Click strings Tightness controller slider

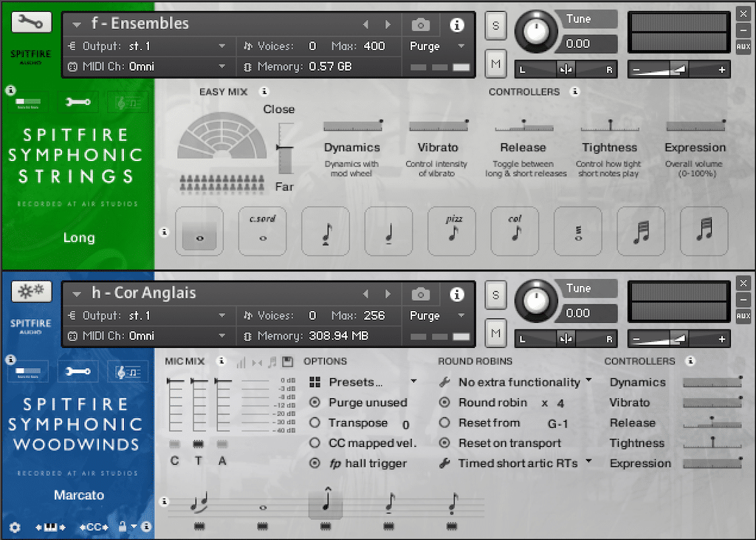(x=610, y=126)
